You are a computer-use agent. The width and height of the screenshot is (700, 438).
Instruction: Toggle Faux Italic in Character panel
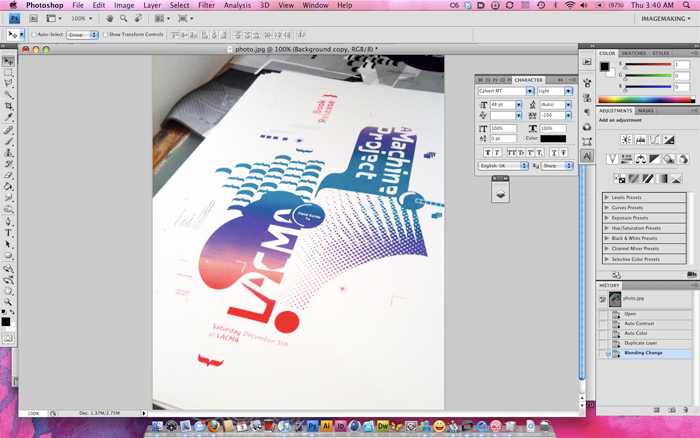496,153
